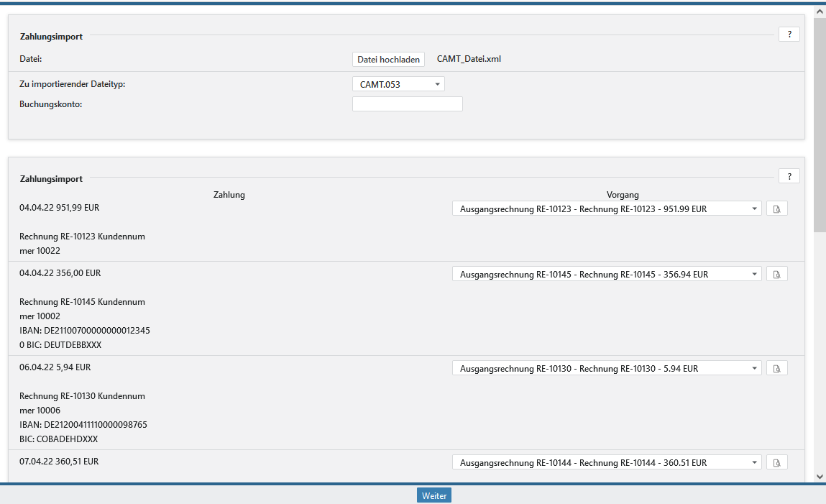Select the 04.04.22 951,99 EUR payment entry
This screenshot has width=826, height=504.
point(60,208)
